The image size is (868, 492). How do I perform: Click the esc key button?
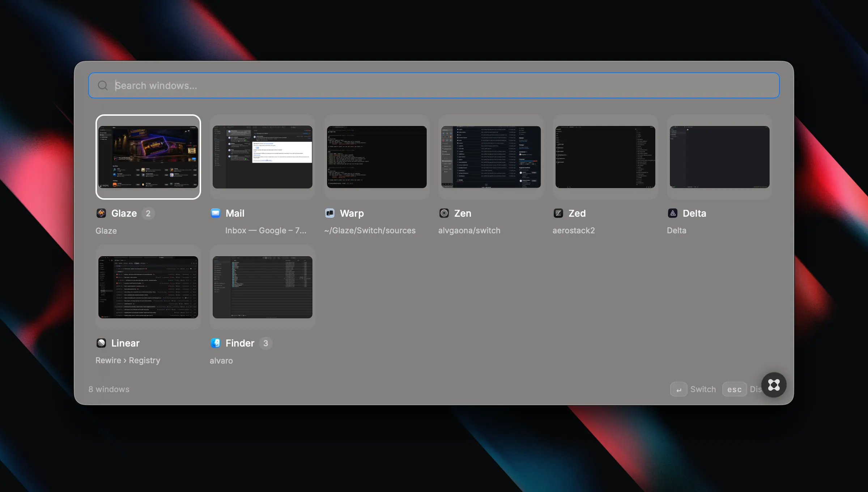(x=735, y=390)
